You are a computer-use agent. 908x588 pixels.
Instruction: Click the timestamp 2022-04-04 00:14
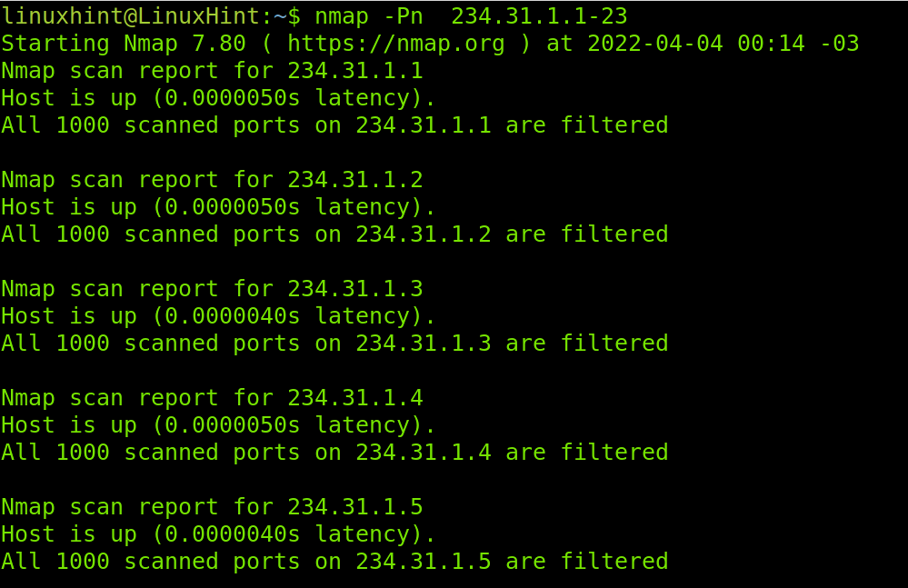click(696, 44)
